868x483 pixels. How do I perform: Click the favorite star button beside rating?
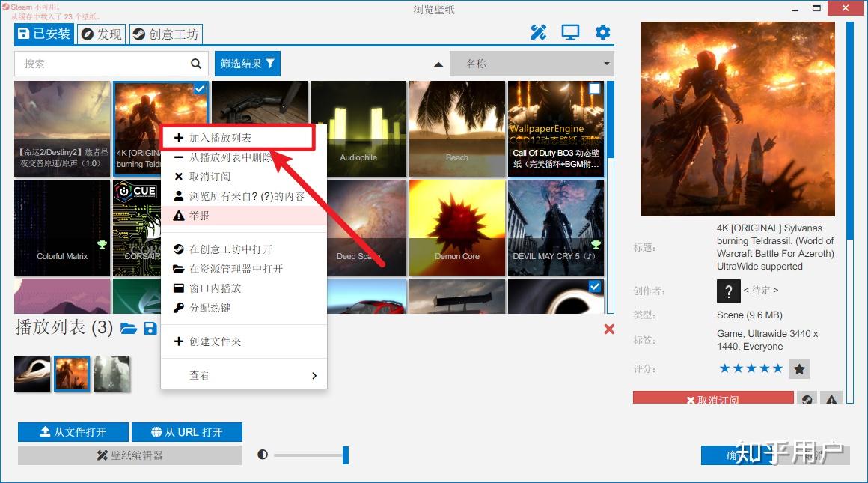click(799, 369)
